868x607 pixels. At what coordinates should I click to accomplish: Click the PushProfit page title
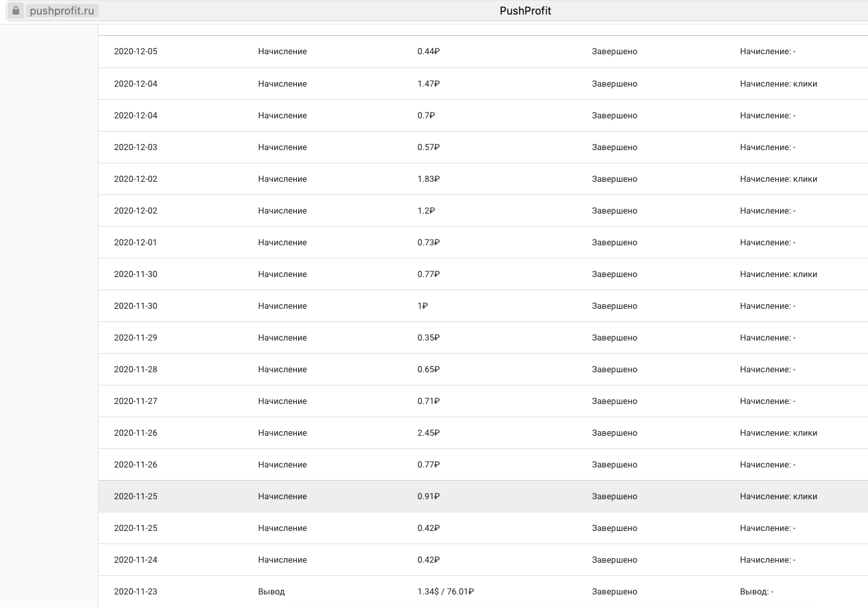point(525,11)
